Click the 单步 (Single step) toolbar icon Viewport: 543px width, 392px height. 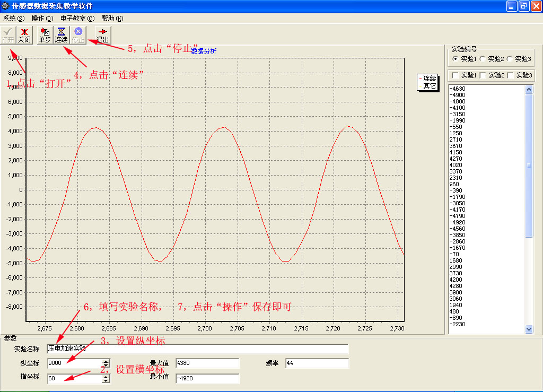45,35
